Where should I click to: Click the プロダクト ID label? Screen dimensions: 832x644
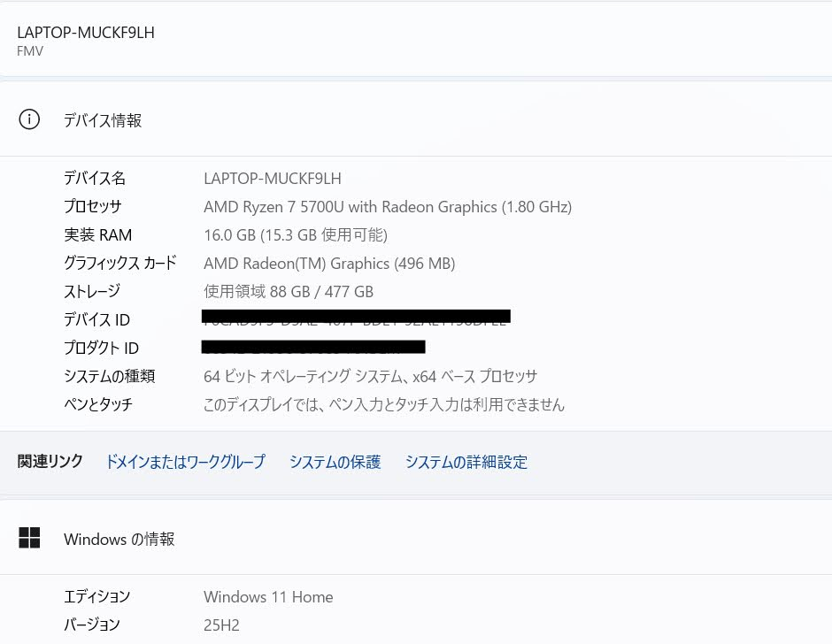click(x=101, y=348)
